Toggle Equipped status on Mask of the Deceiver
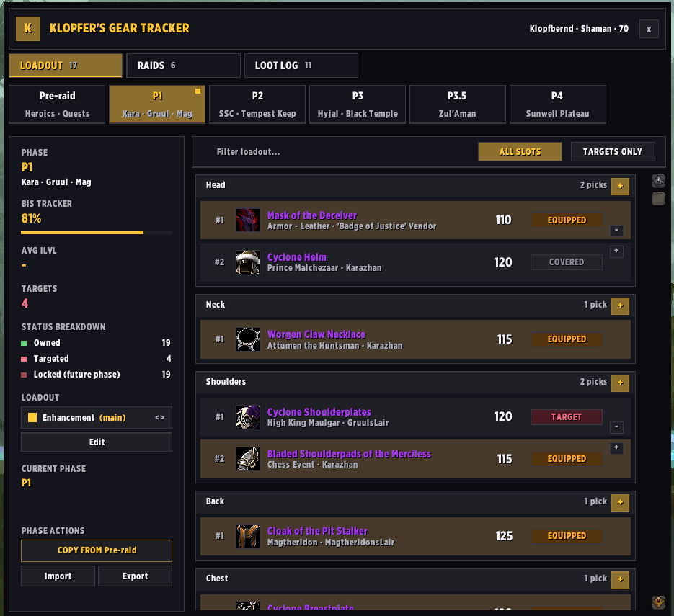The image size is (674, 616). click(567, 220)
